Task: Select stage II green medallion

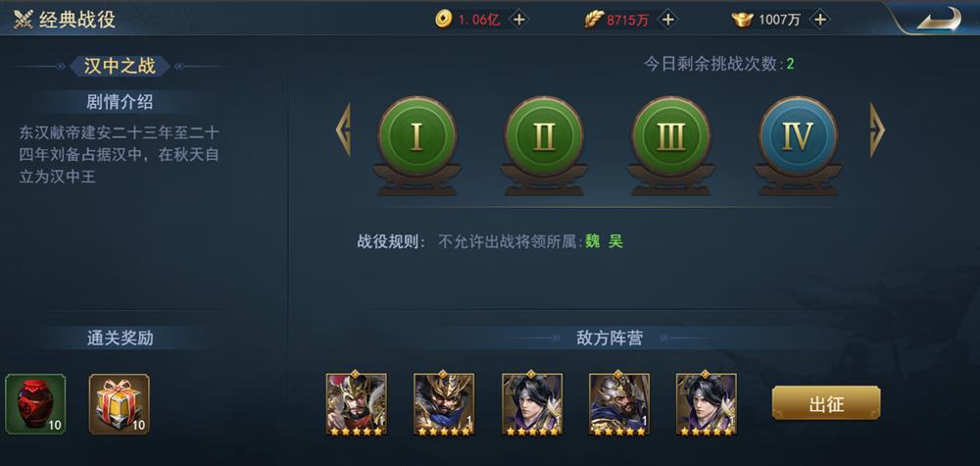Action: pos(544,137)
